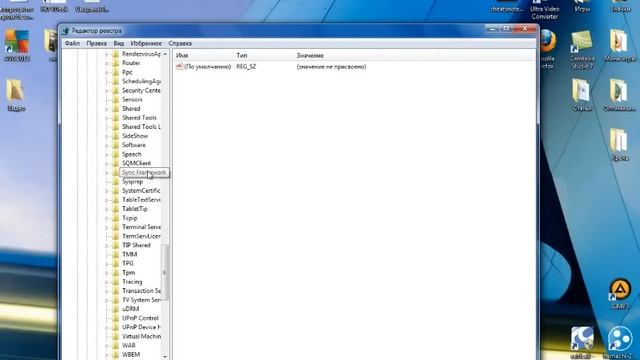Expand the Router registry key
The height and width of the screenshot is (360, 640).
click(107, 63)
